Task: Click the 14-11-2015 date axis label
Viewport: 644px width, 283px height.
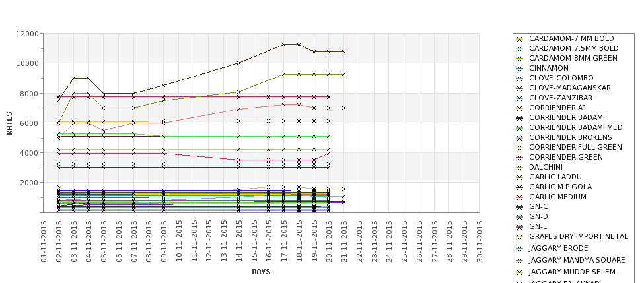Action: [239, 241]
